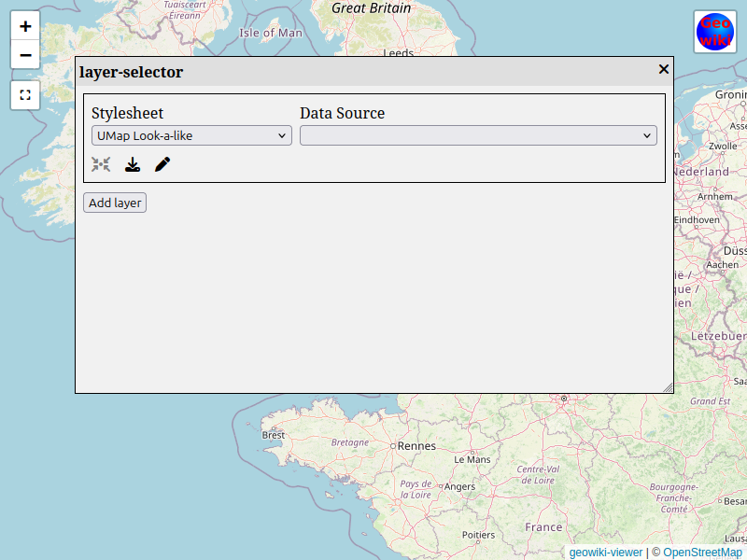Open the OpenStreetMap attribution link
The height and width of the screenshot is (560, 747).
(x=702, y=553)
